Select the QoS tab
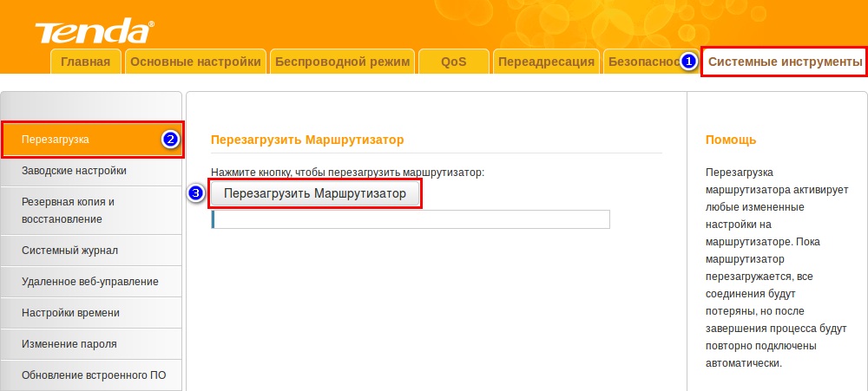 pyautogui.click(x=454, y=62)
